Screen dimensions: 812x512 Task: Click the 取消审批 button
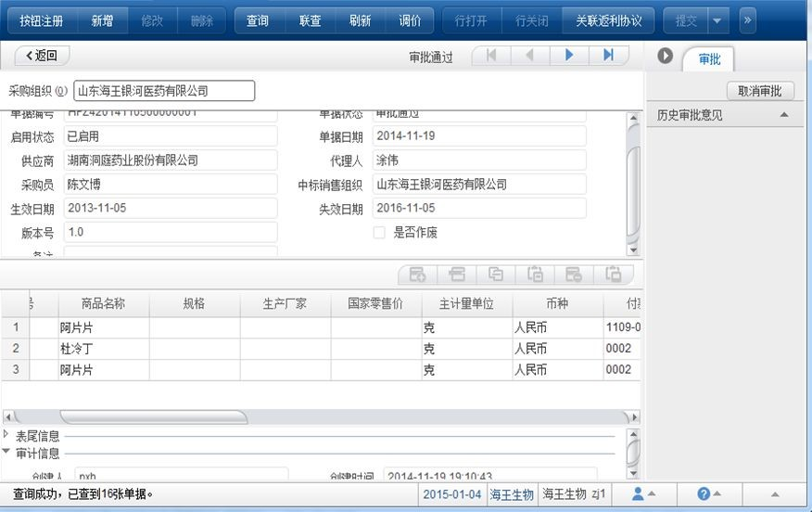coord(760,91)
